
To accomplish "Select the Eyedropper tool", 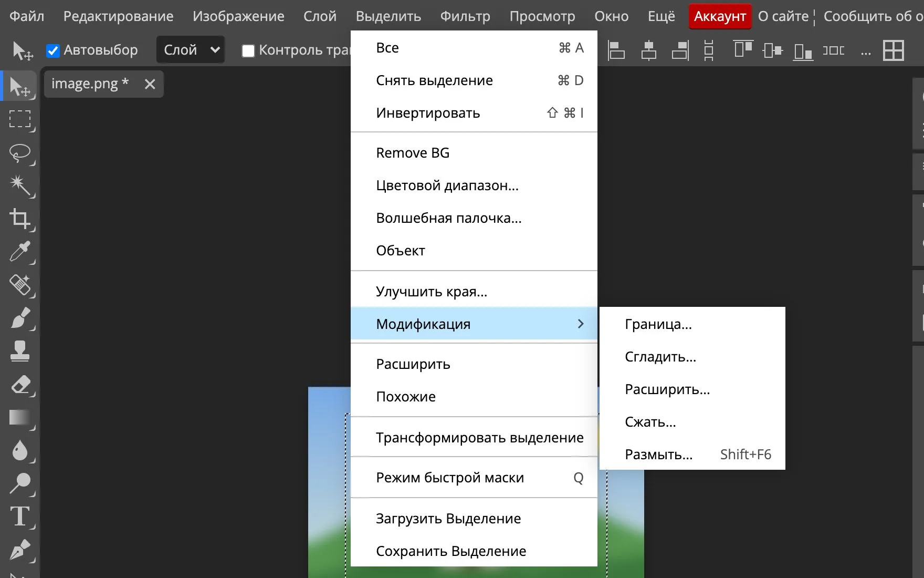I will [x=20, y=252].
